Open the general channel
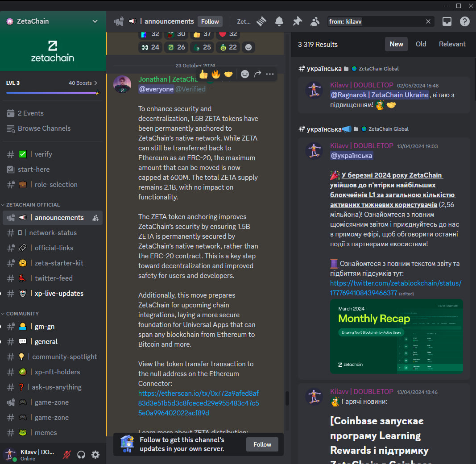Image resolution: width=476 pixels, height=464 pixels. tap(53, 342)
